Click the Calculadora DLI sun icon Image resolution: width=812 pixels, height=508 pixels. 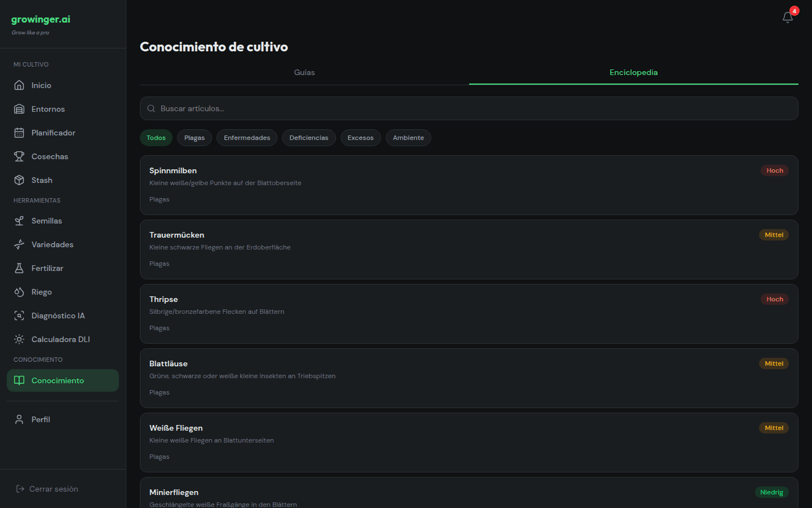pyautogui.click(x=19, y=339)
